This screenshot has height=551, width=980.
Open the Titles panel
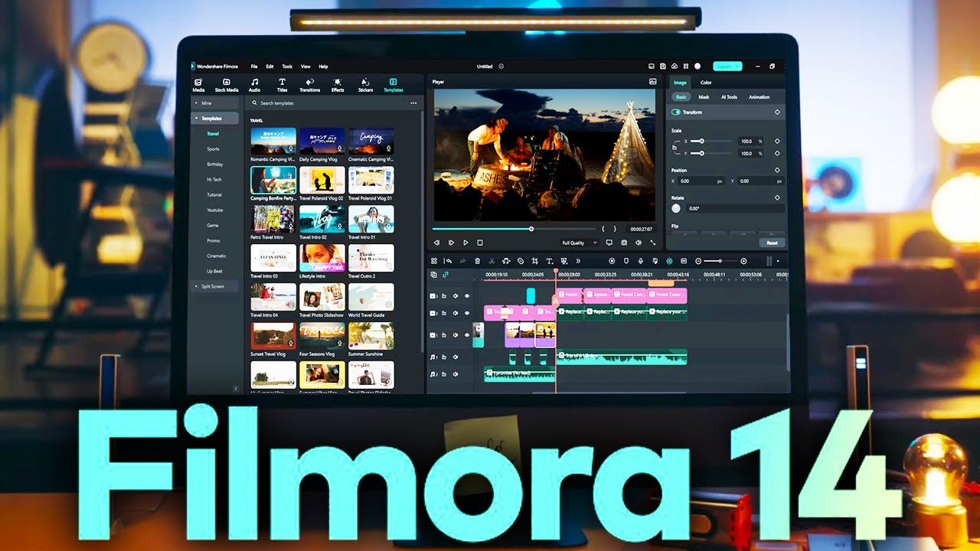[x=282, y=84]
